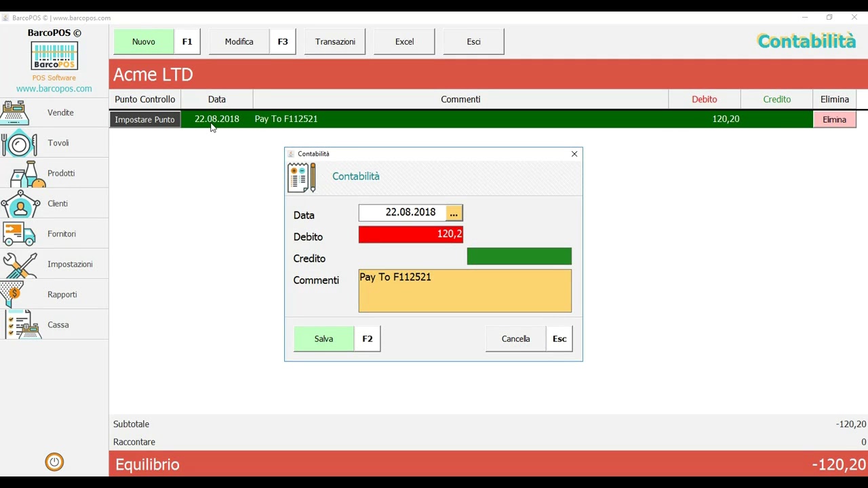
Task: Open the www.barcopos.com link
Action: [x=54, y=89]
